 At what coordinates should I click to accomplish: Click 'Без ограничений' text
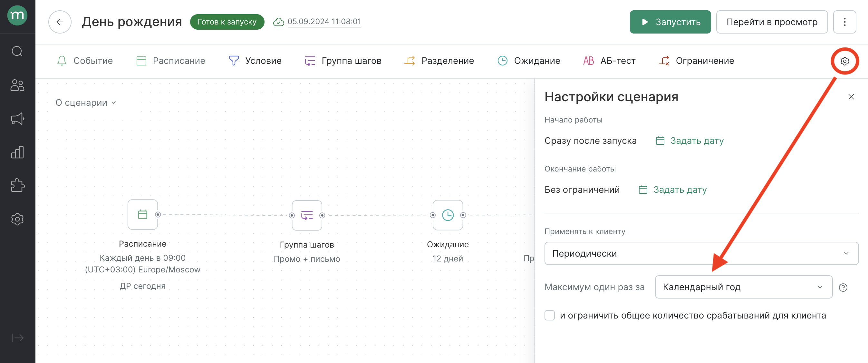tap(582, 190)
